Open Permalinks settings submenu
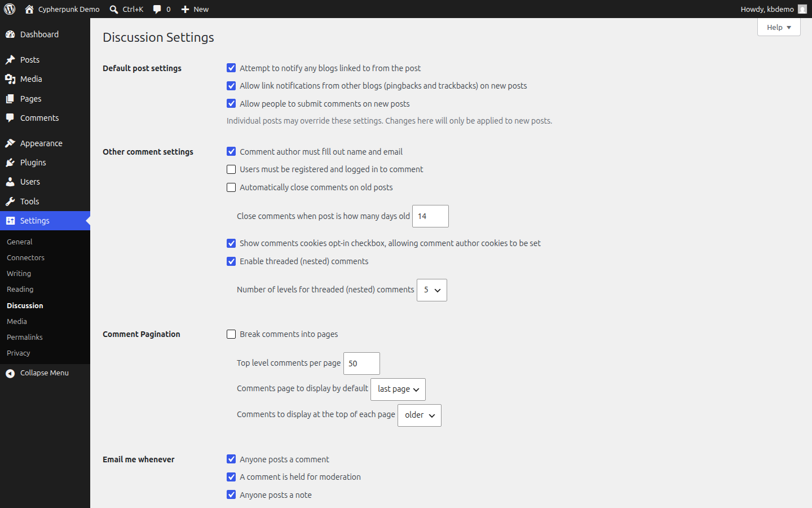This screenshot has width=812, height=508. click(x=25, y=337)
